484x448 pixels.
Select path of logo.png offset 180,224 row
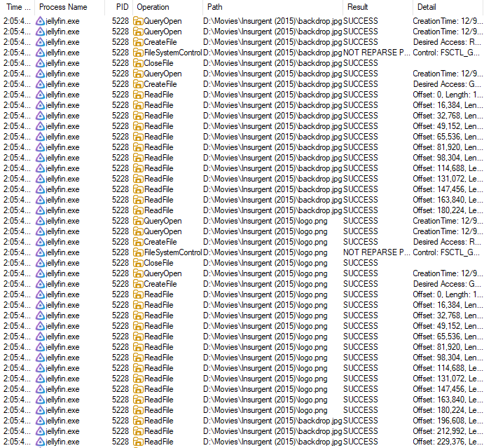click(265, 410)
